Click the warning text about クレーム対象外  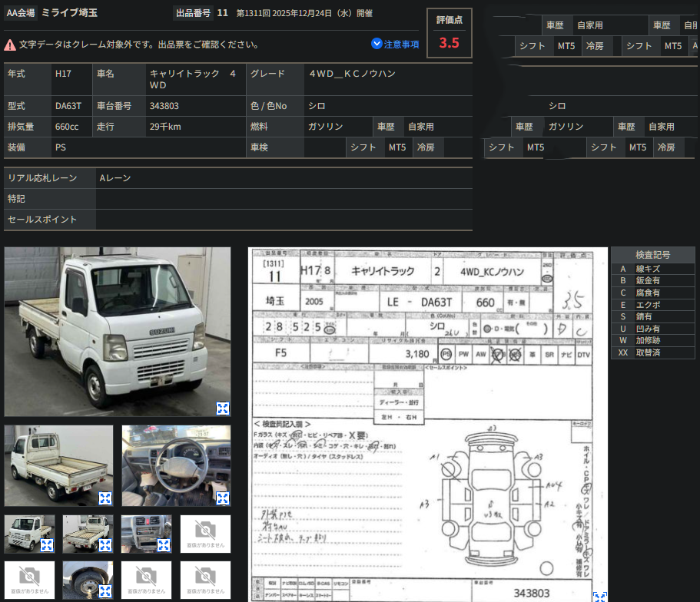(139, 45)
